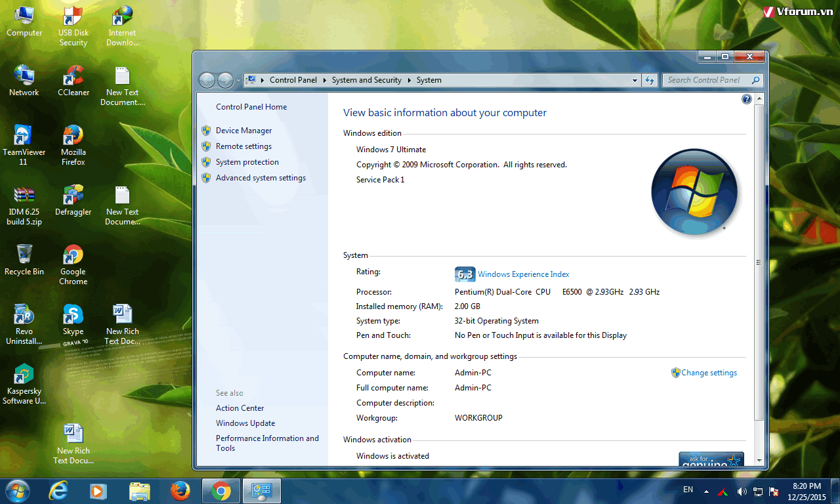
Task: Open the EN language bar selector
Action: tap(688, 490)
